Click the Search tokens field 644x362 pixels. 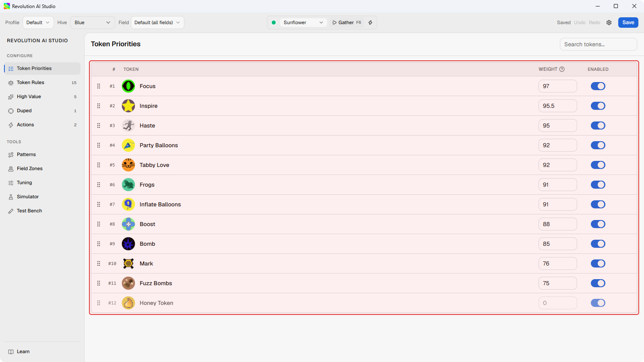pyautogui.click(x=598, y=44)
